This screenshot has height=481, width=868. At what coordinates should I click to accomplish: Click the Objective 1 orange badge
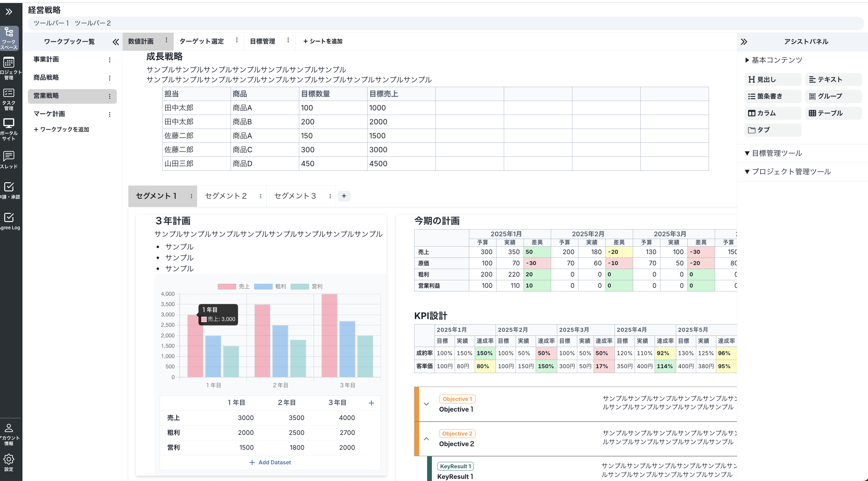(x=457, y=399)
